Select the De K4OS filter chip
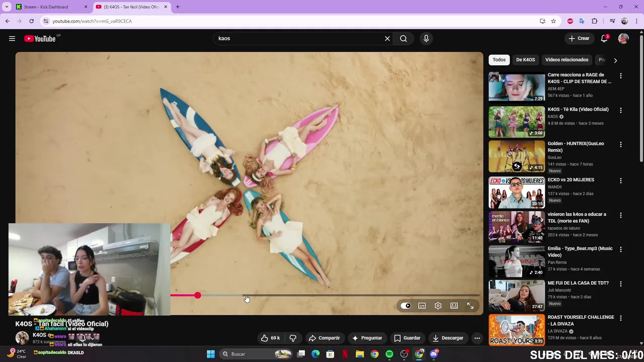 525,60
